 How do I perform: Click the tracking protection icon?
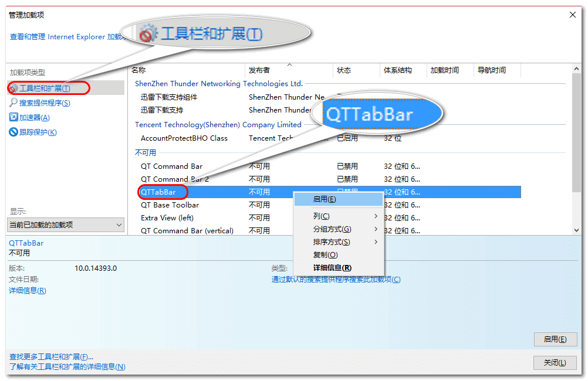tap(13, 132)
